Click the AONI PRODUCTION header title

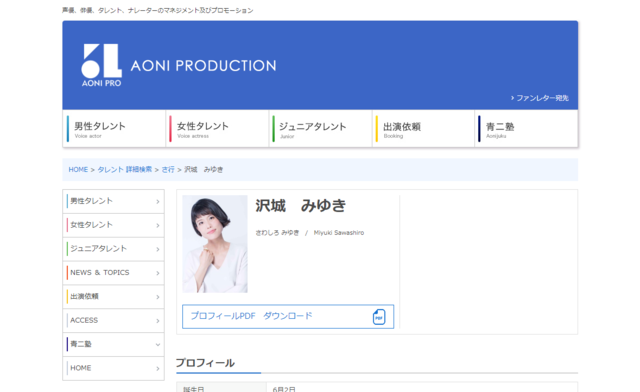(x=203, y=66)
